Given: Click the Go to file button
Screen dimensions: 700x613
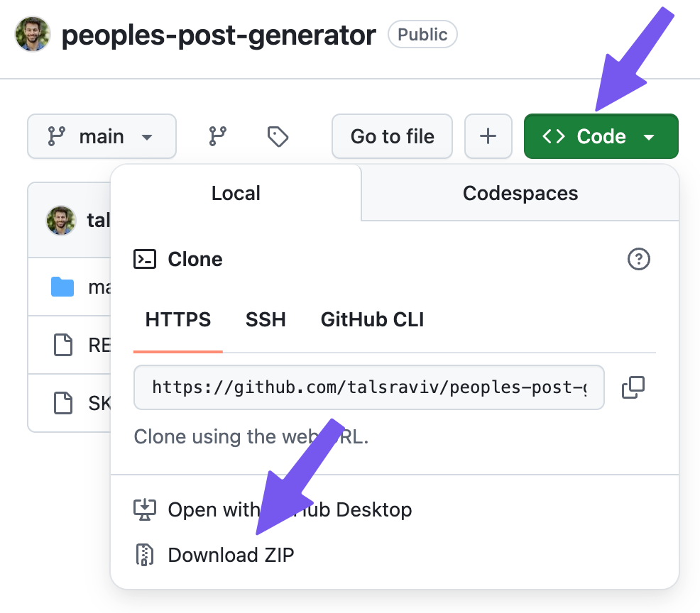Looking at the screenshot, I should coord(392,136).
